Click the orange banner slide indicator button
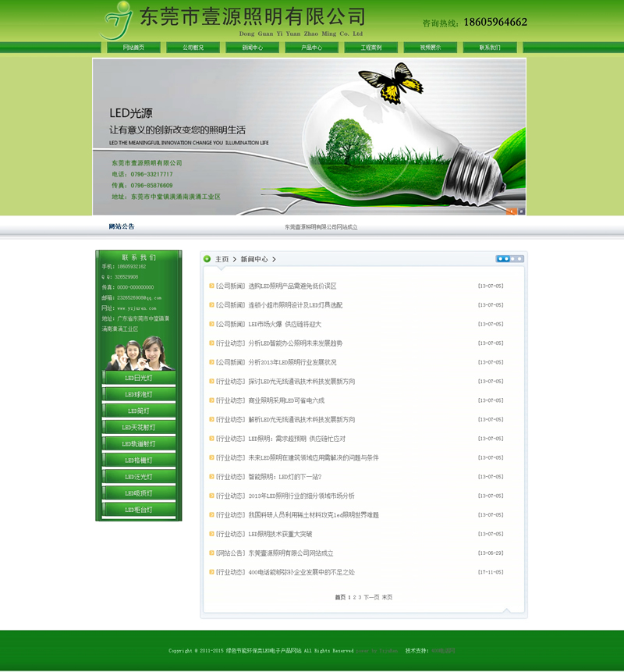The height and width of the screenshot is (672, 624). click(x=512, y=211)
